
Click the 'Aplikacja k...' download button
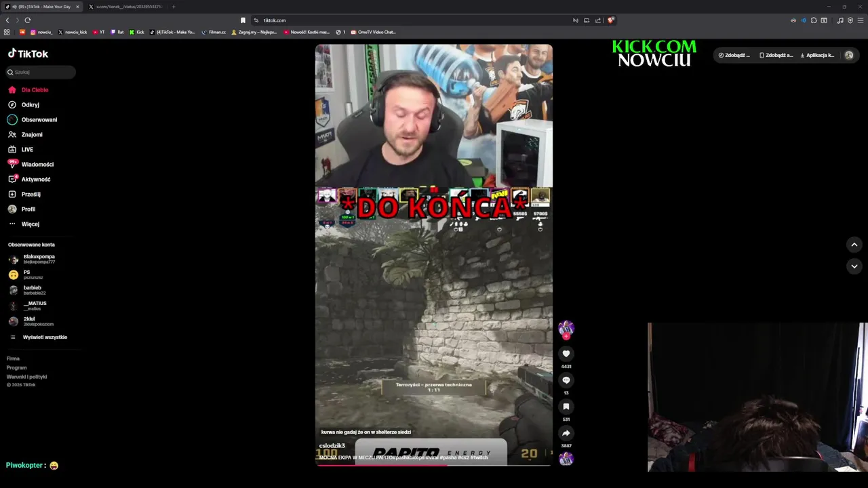click(x=817, y=55)
